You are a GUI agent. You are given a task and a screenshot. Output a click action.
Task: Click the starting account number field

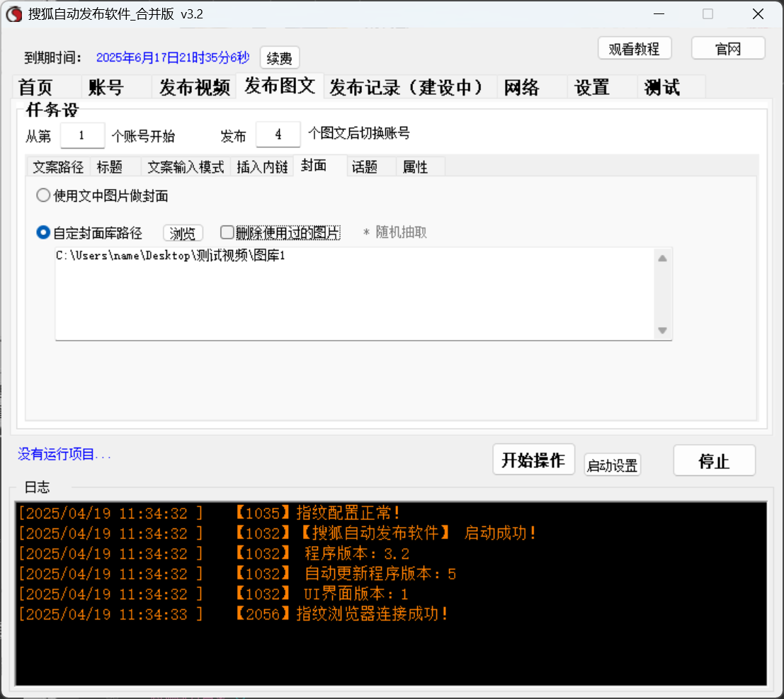point(82,135)
